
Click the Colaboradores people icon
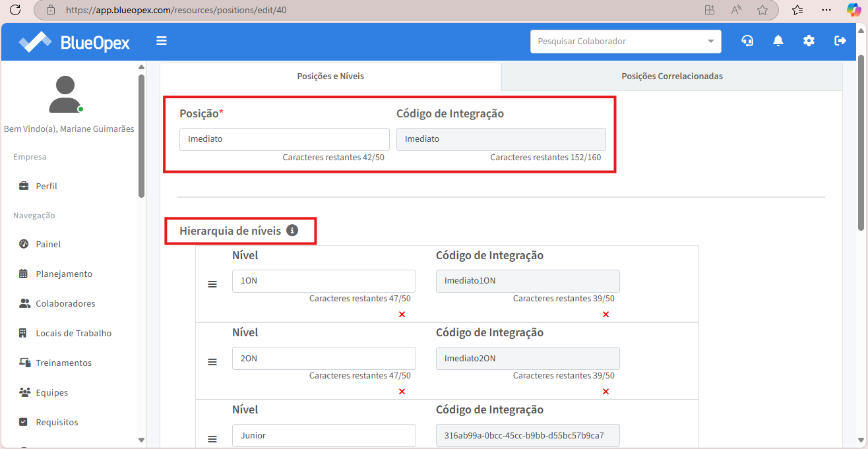[x=24, y=303]
